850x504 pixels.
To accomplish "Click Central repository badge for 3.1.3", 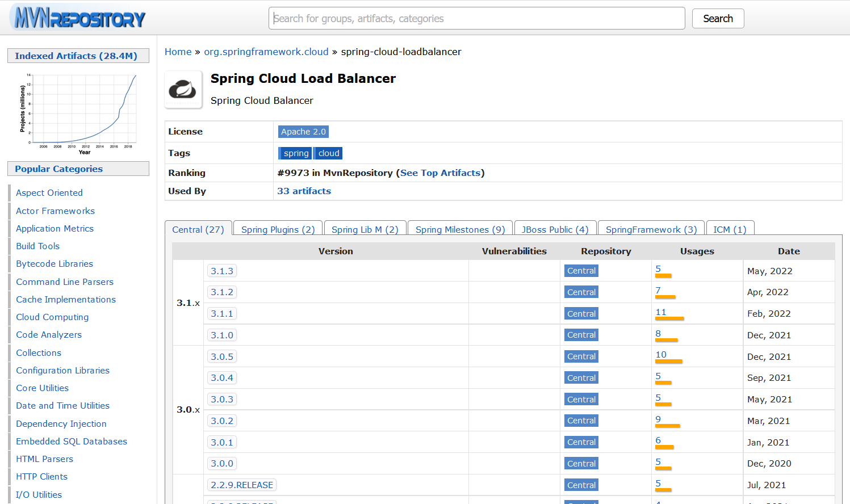I will click(x=581, y=271).
